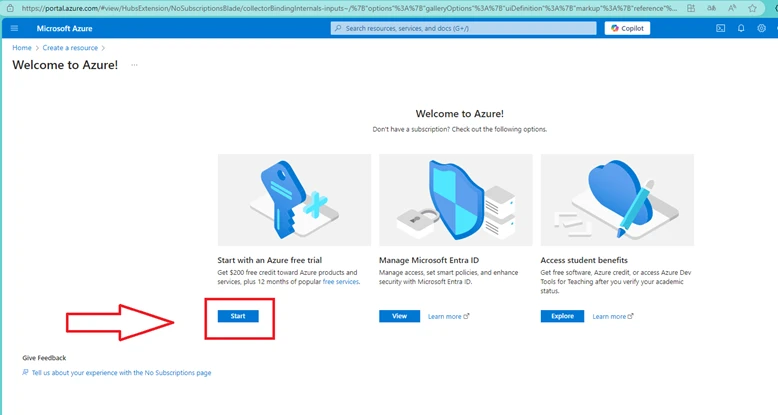Click 'Manage Microsoft Entra ID' heading
778x415 pixels.
[429, 260]
